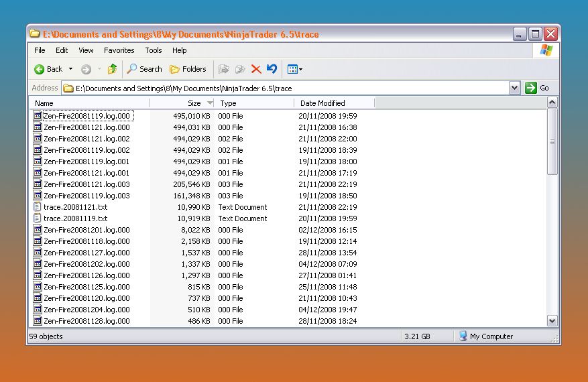Sort by the Name column header

(x=89, y=103)
